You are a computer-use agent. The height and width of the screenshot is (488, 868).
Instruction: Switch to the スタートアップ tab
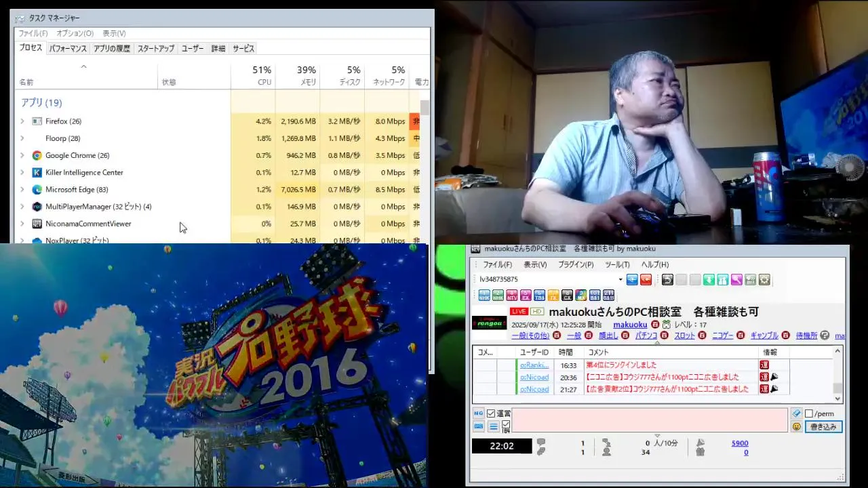(156, 49)
